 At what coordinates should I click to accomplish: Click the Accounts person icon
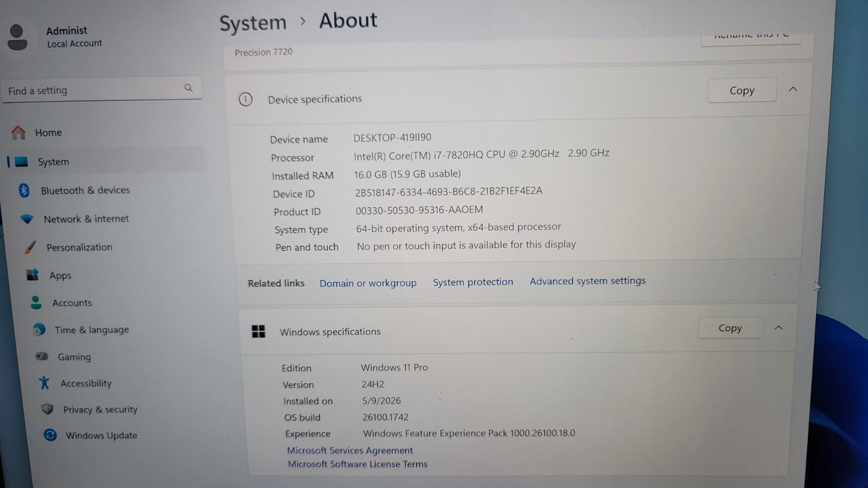tap(36, 303)
